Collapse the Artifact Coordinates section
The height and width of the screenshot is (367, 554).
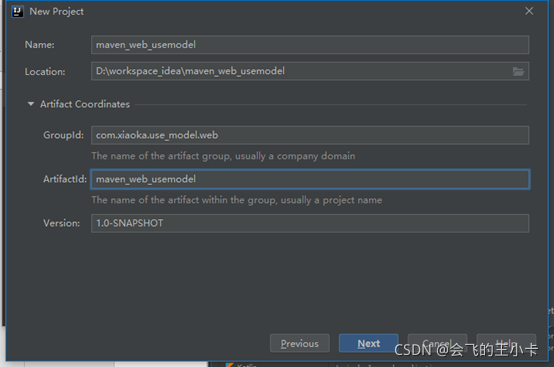[31, 104]
